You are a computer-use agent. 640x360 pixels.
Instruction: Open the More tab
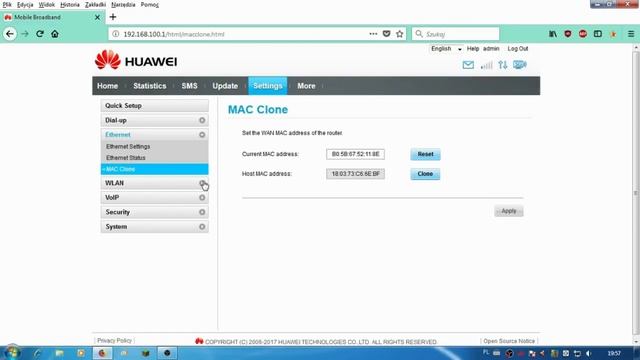(306, 86)
